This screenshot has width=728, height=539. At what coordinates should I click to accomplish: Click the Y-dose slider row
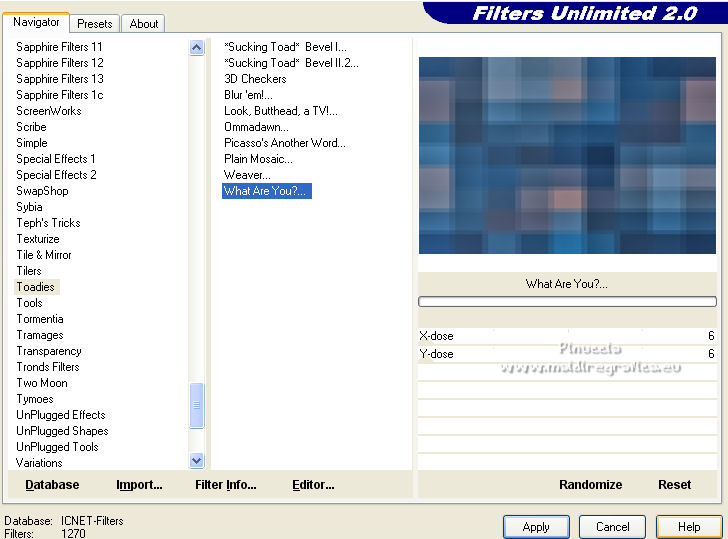tap(567, 354)
